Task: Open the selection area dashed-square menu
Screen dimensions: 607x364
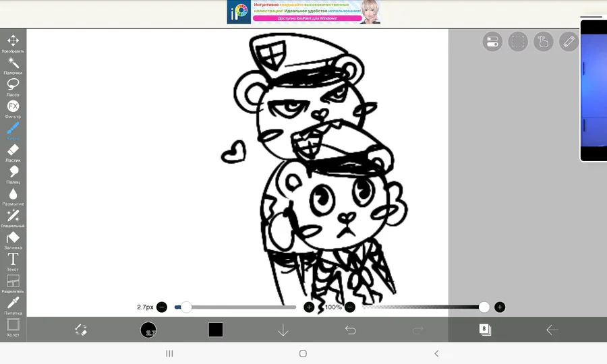Action: click(x=518, y=41)
